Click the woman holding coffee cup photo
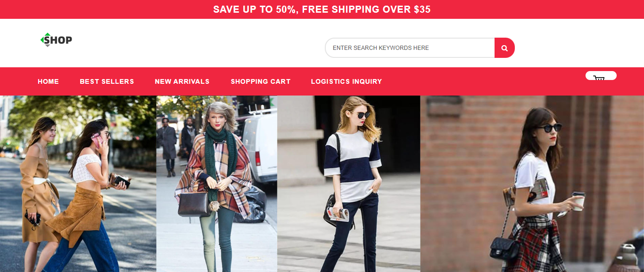 click(x=532, y=184)
